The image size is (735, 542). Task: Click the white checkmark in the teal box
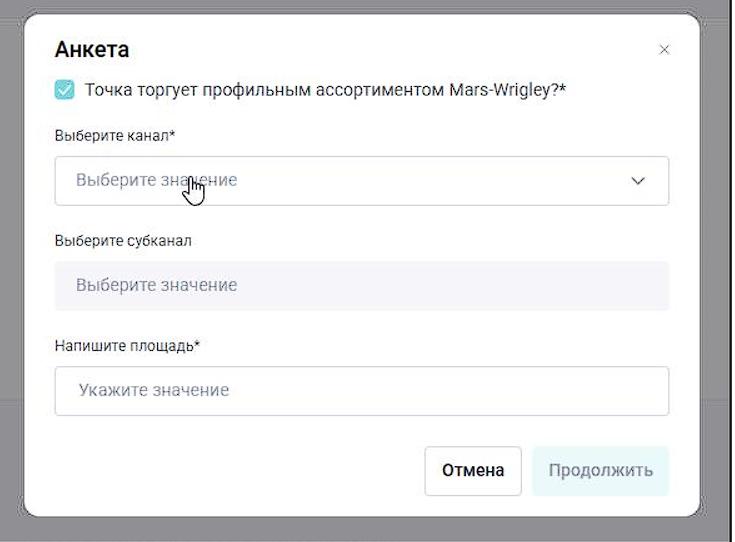pos(65,90)
